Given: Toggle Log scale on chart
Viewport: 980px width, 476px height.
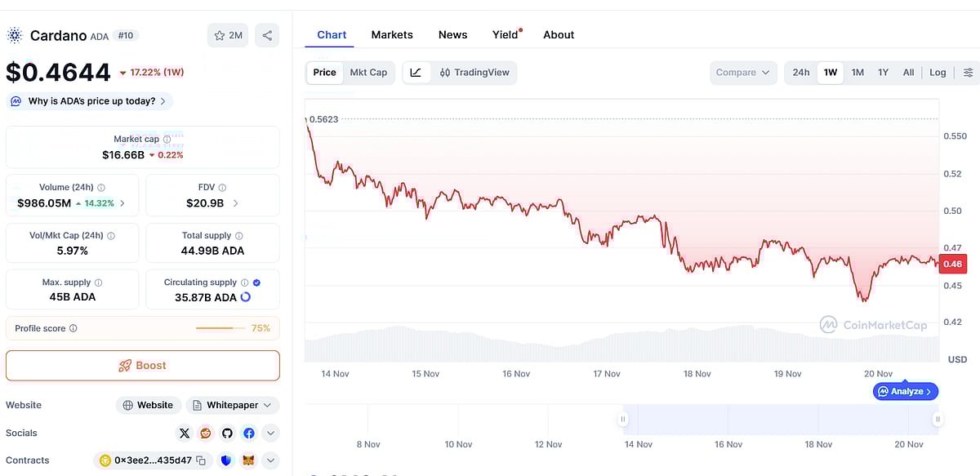Looking at the screenshot, I should (x=938, y=73).
